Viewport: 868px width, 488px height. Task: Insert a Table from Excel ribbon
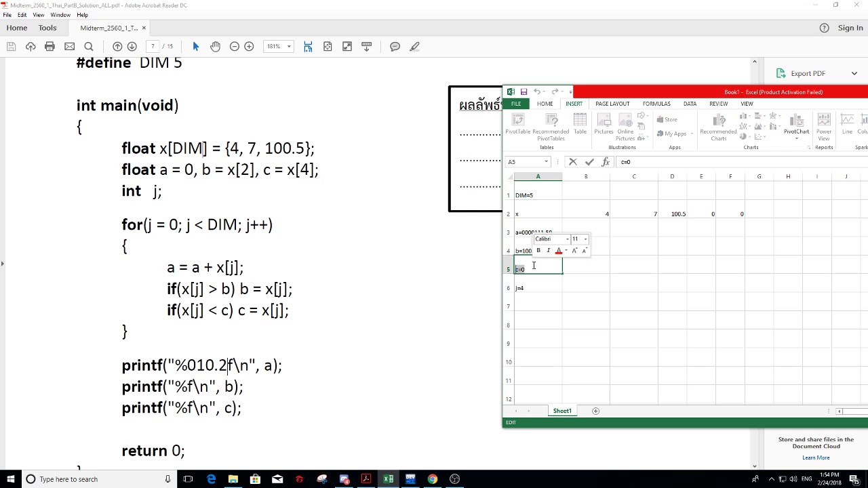(x=580, y=124)
